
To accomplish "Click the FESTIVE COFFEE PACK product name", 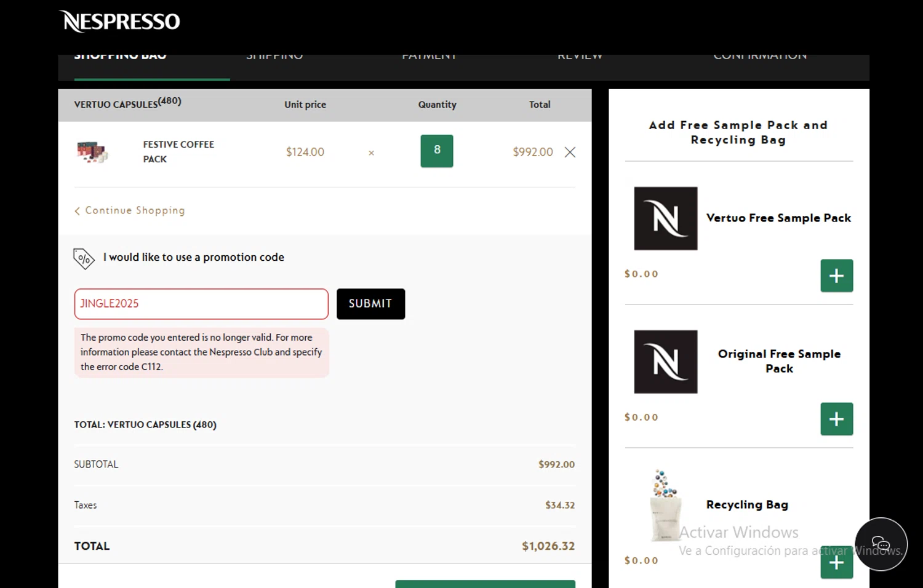I will [178, 152].
